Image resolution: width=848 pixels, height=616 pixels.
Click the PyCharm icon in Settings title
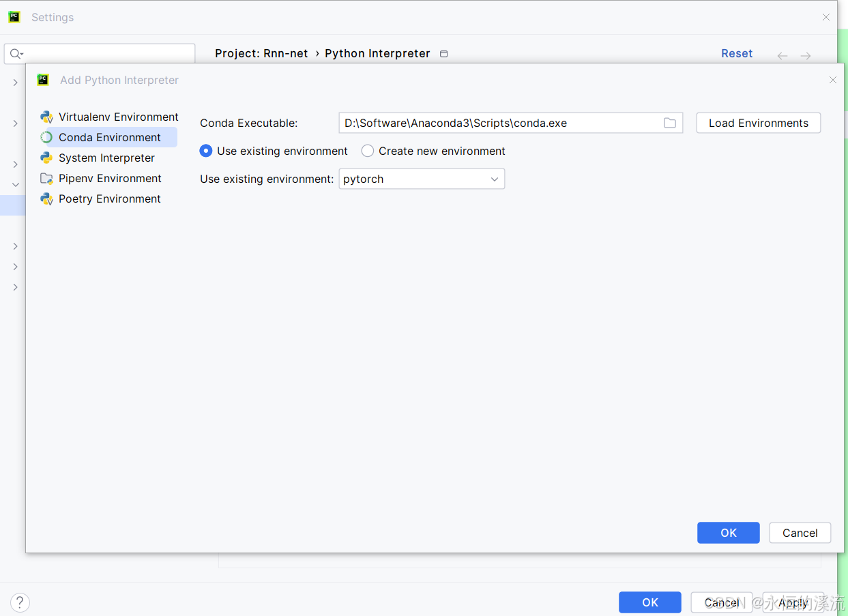tap(14, 17)
